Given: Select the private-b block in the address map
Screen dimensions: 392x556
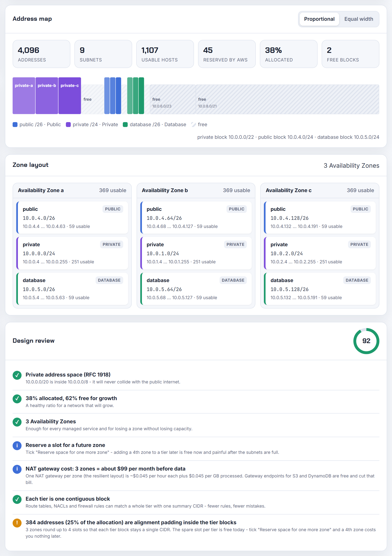Looking at the screenshot, I should (47, 96).
